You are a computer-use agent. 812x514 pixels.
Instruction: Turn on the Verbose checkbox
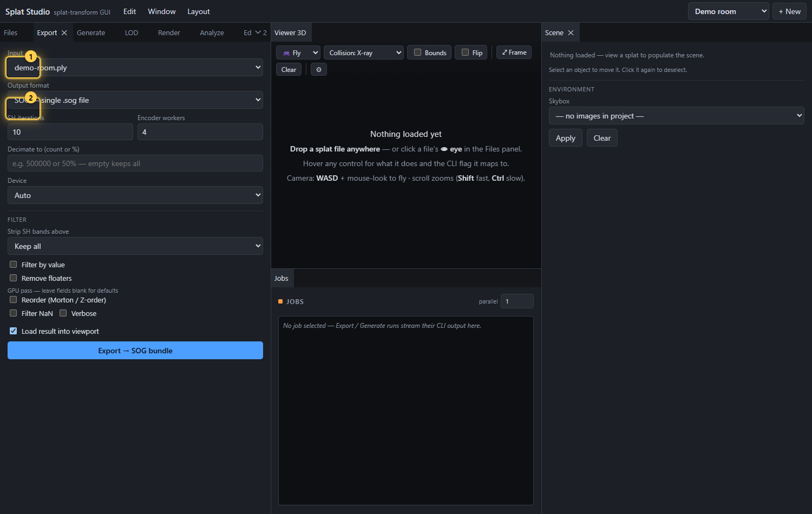pyautogui.click(x=63, y=313)
